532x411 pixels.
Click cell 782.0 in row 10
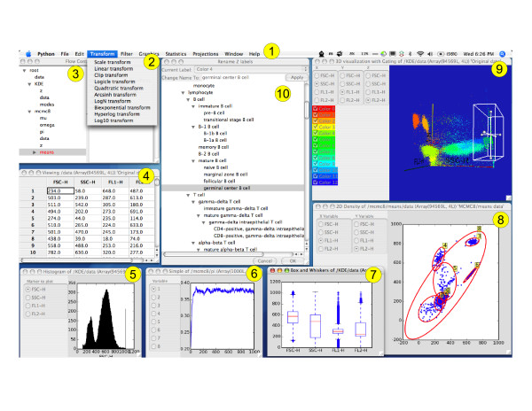[60, 252]
